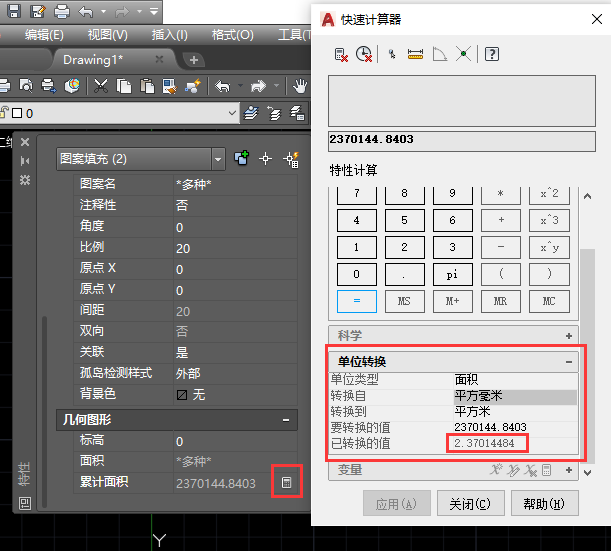Click the Intersection of Two Lines icon
Image resolution: width=611 pixels, height=551 pixels.
point(463,54)
